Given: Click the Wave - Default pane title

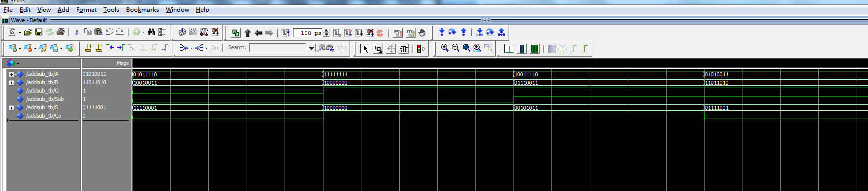Looking at the screenshot, I should (29, 20).
